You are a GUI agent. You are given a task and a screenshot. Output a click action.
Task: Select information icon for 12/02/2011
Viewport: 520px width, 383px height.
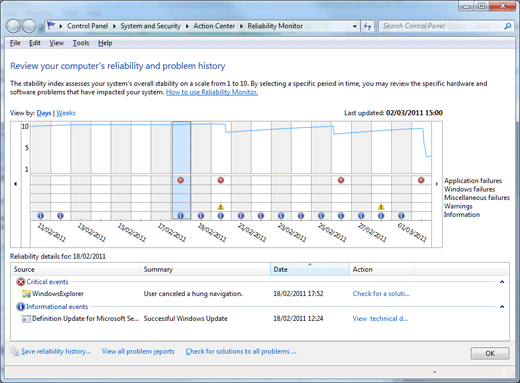tap(60, 216)
